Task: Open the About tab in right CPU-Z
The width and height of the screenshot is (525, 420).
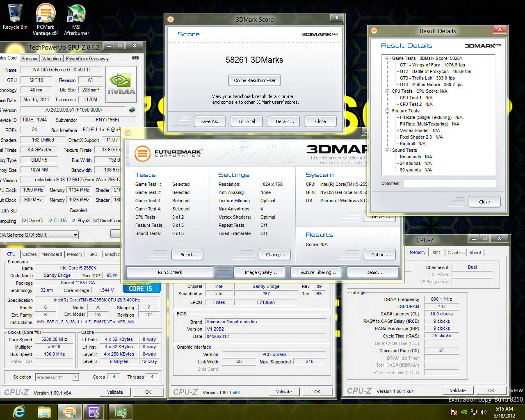Action: (476, 253)
